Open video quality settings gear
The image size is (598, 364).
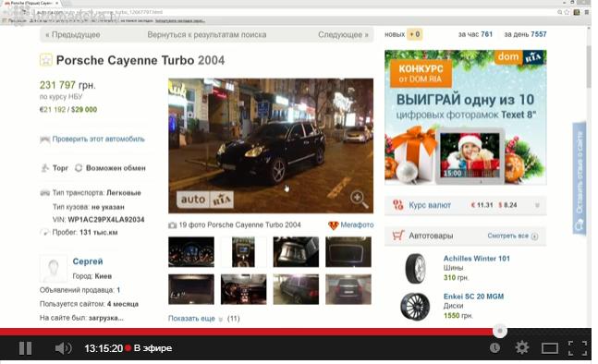[521, 347]
